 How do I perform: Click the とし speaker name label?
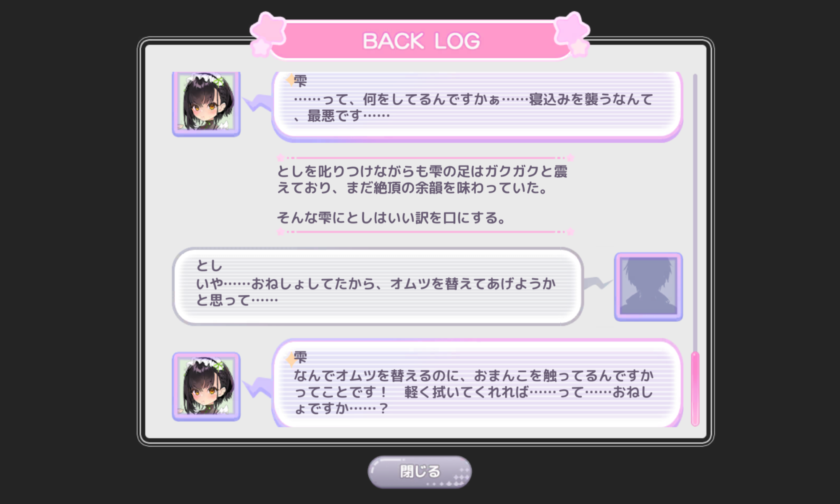point(209,265)
